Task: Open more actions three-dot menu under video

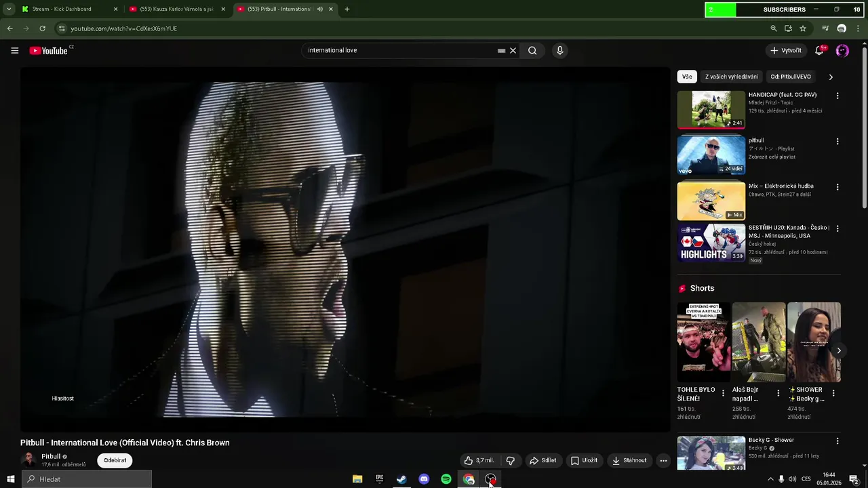Action: [x=663, y=460]
